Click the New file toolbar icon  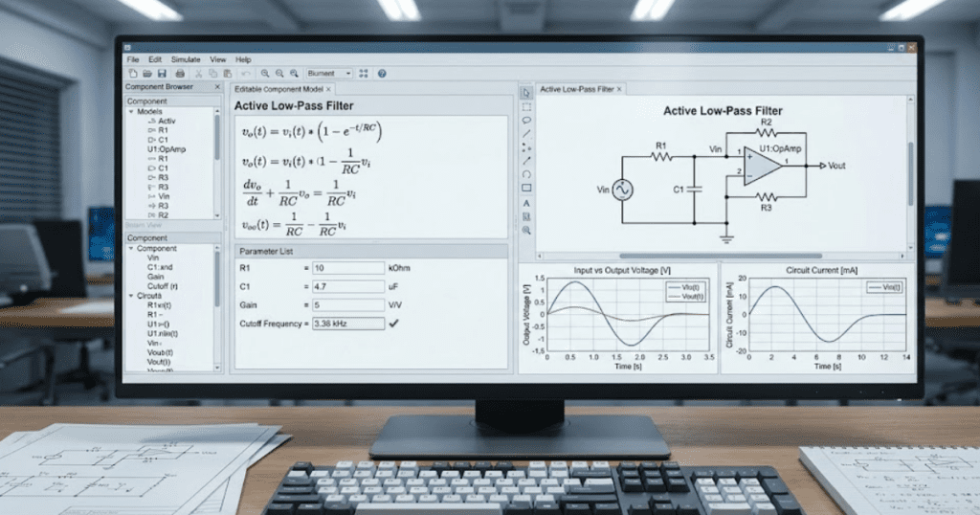tap(133, 74)
